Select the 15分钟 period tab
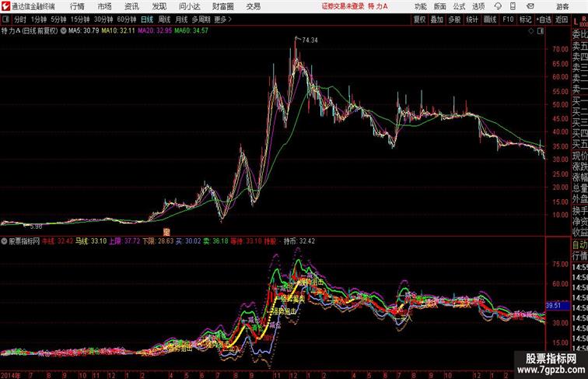This screenshot has width=588, height=379. click(x=80, y=19)
